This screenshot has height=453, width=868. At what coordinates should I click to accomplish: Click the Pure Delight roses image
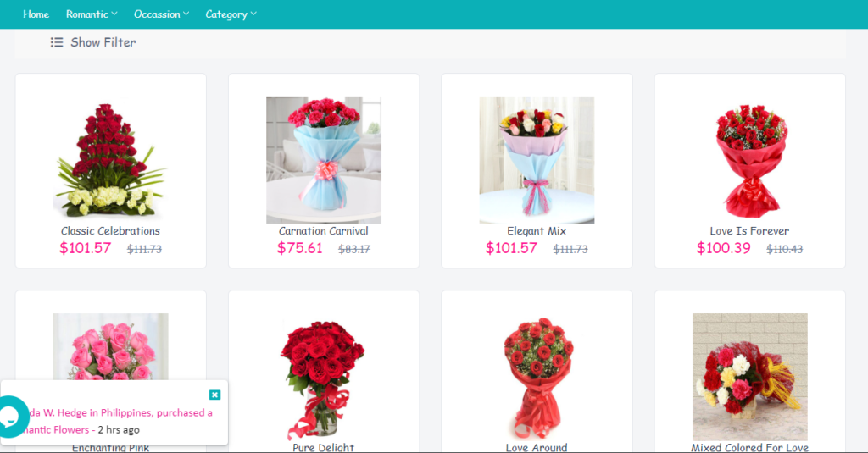tap(324, 377)
